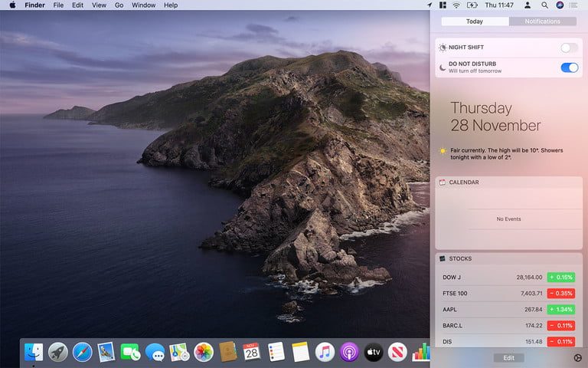This screenshot has width=588, height=368.
Task: Toggle the DOW J percentage change badge
Action: click(x=560, y=277)
